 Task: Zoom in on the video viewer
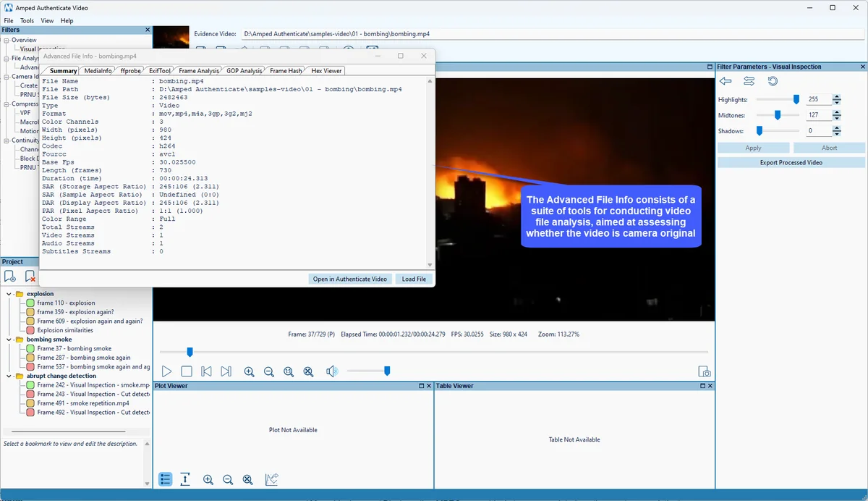250,371
